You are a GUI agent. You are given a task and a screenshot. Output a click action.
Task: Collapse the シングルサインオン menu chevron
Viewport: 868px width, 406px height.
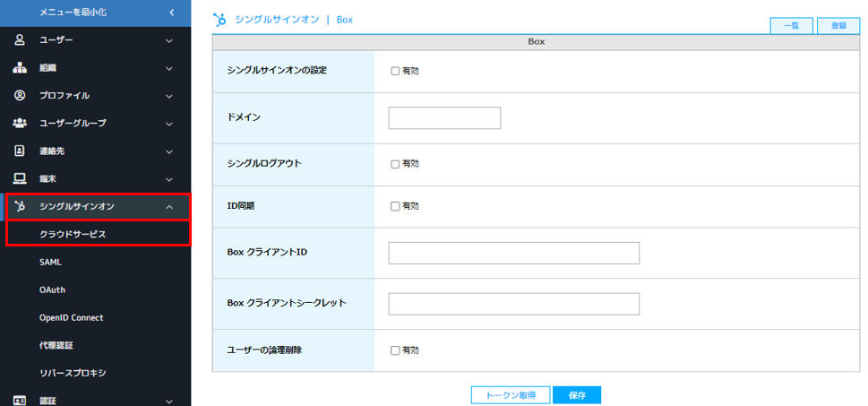(169, 207)
